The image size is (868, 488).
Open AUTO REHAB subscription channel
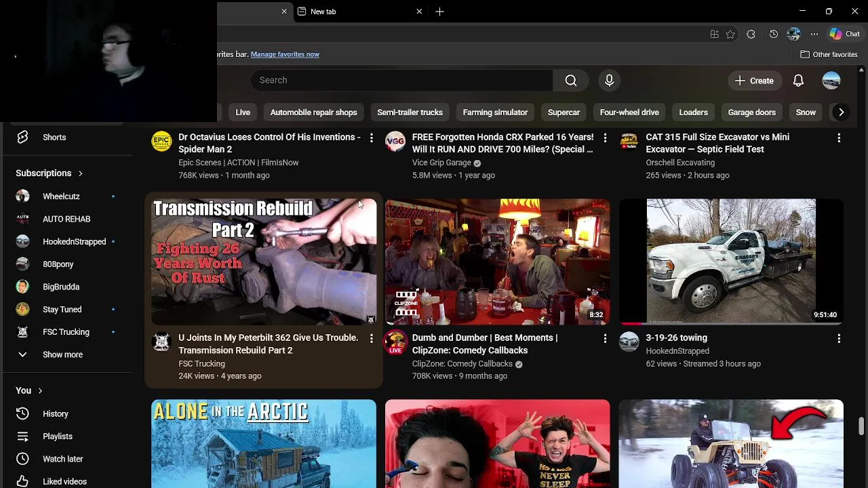click(65, 219)
